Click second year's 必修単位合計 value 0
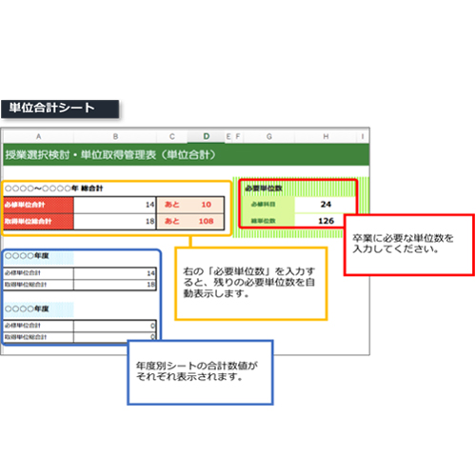Viewport: 476px width, 476px height. click(x=115, y=326)
